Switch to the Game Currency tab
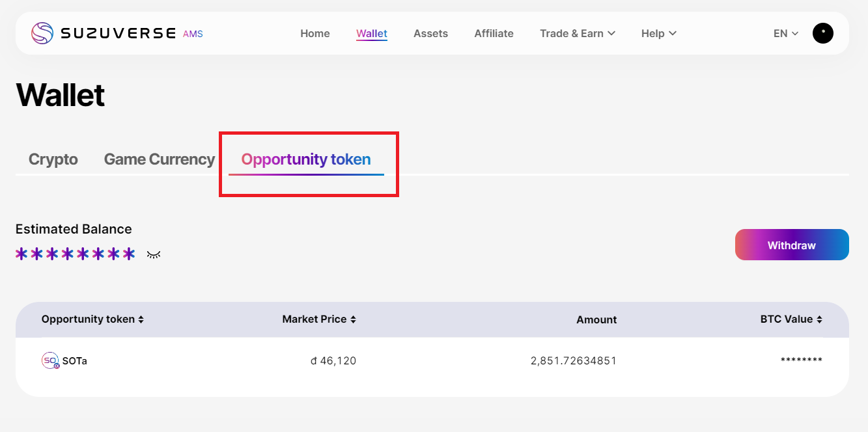Viewport: 868px width, 432px height. 160,159
